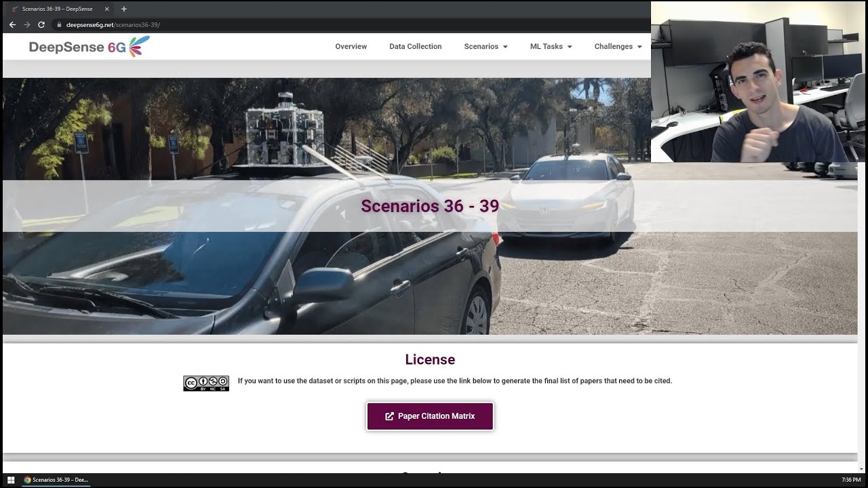Screen dimensions: 868x488
Task: Click the Creative Commons license badge
Action: click(206, 383)
